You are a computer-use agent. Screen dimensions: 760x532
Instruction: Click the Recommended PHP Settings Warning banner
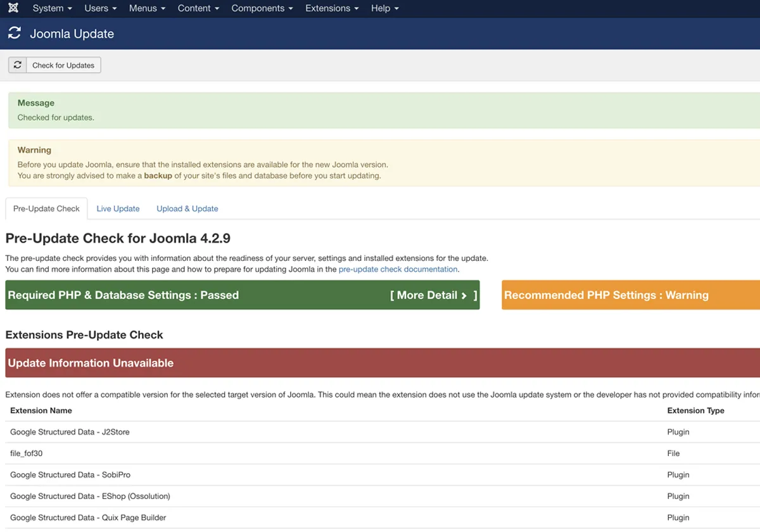(630, 294)
